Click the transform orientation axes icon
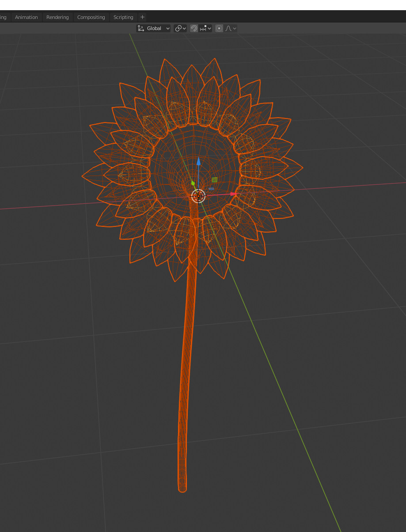The width and height of the screenshot is (406, 532). [x=140, y=28]
